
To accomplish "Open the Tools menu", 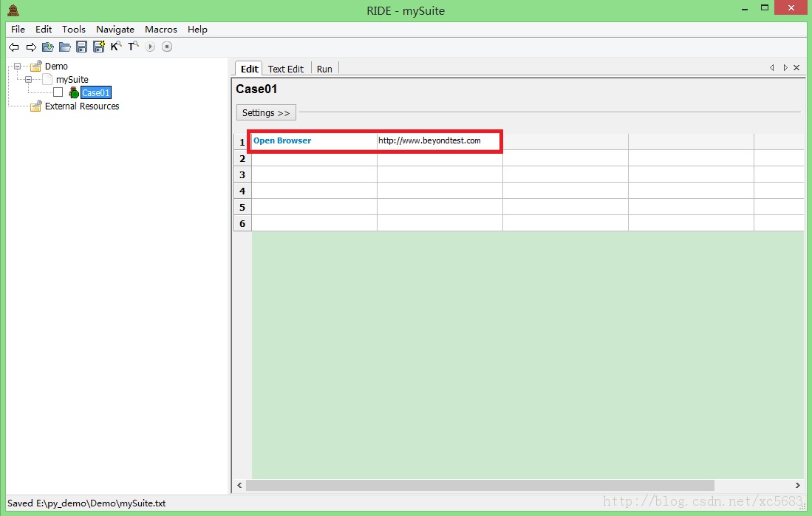I will [74, 30].
